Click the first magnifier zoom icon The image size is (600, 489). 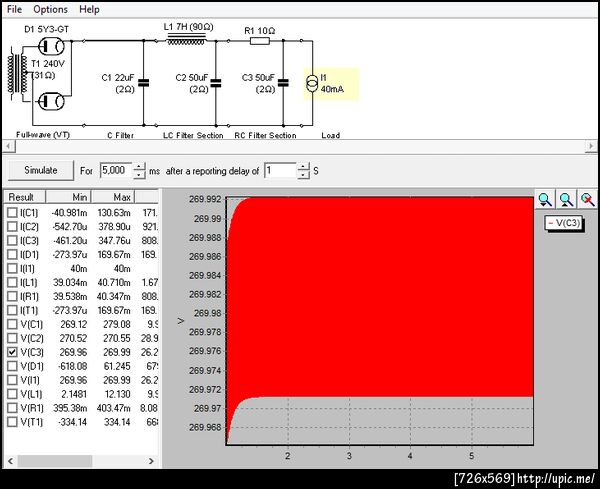[545, 200]
